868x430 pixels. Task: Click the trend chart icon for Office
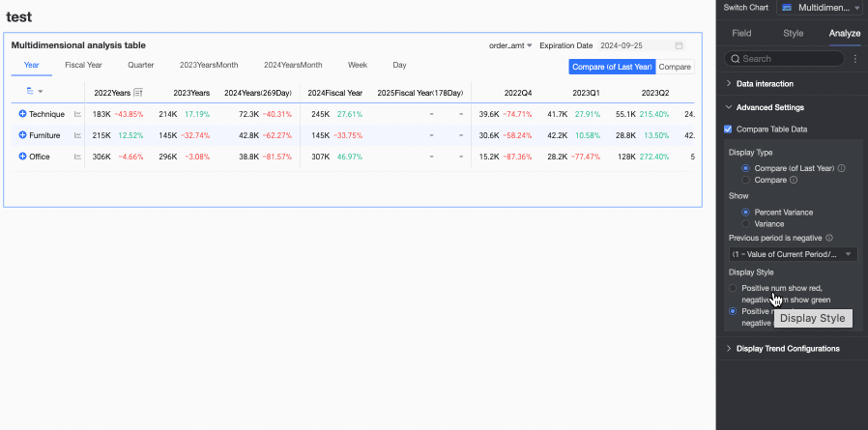pyautogui.click(x=77, y=157)
